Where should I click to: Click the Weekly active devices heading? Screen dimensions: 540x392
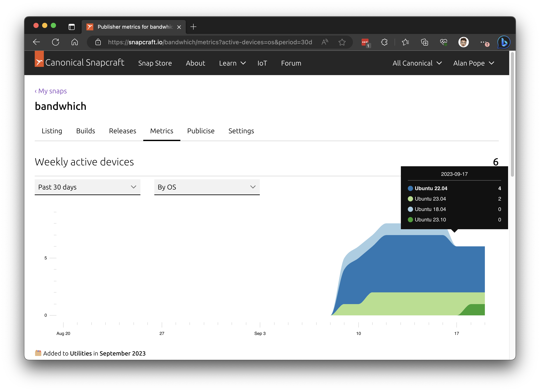(x=84, y=162)
